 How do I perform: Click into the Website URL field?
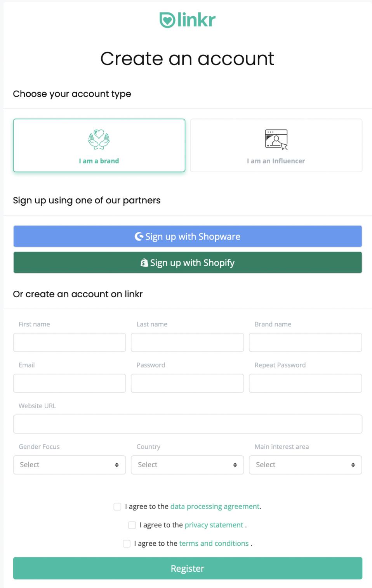point(188,424)
